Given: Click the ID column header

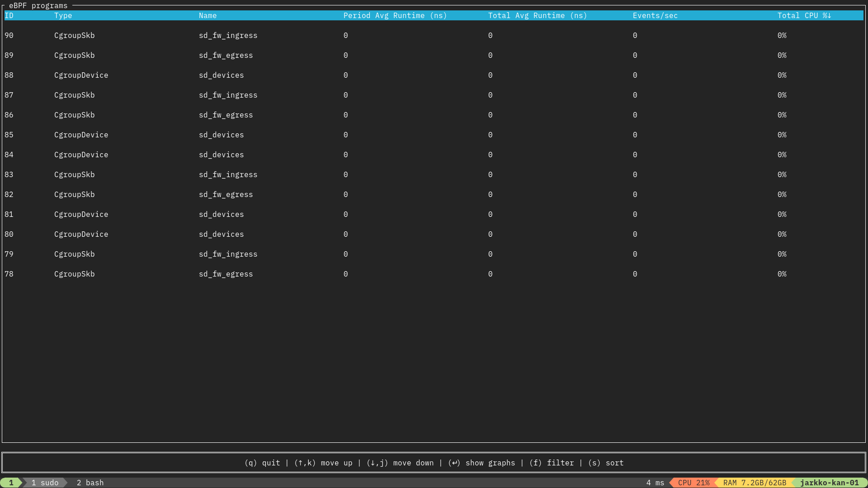Looking at the screenshot, I should coord(9,15).
